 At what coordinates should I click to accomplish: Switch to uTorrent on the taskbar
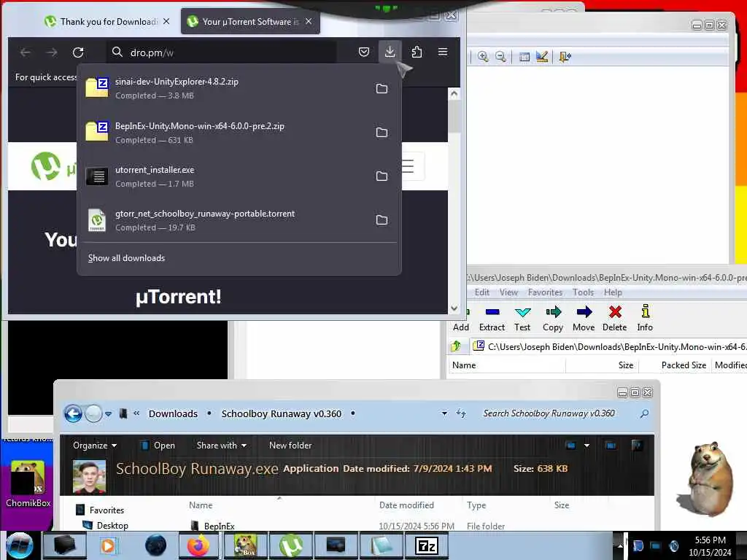coord(290,545)
